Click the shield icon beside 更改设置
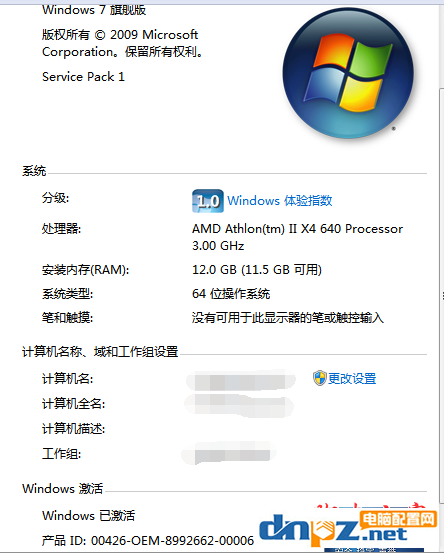The width and height of the screenshot is (444, 553). (x=320, y=378)
